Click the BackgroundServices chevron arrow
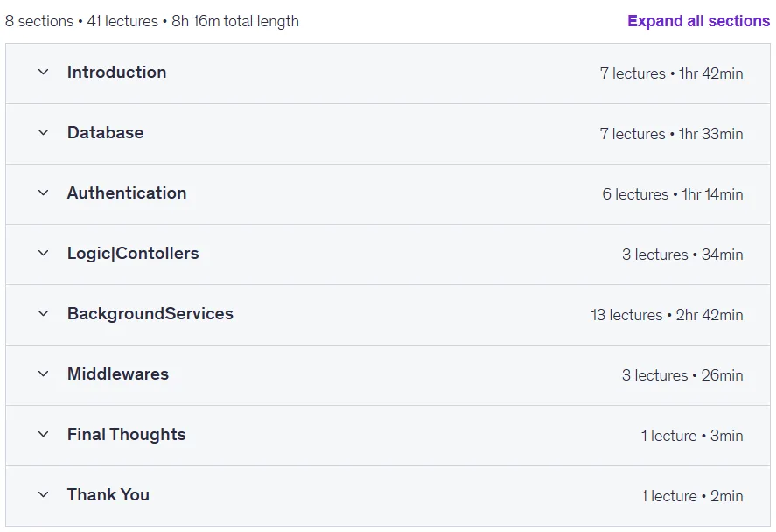This screenshot has height=532, width=776. 44,314
